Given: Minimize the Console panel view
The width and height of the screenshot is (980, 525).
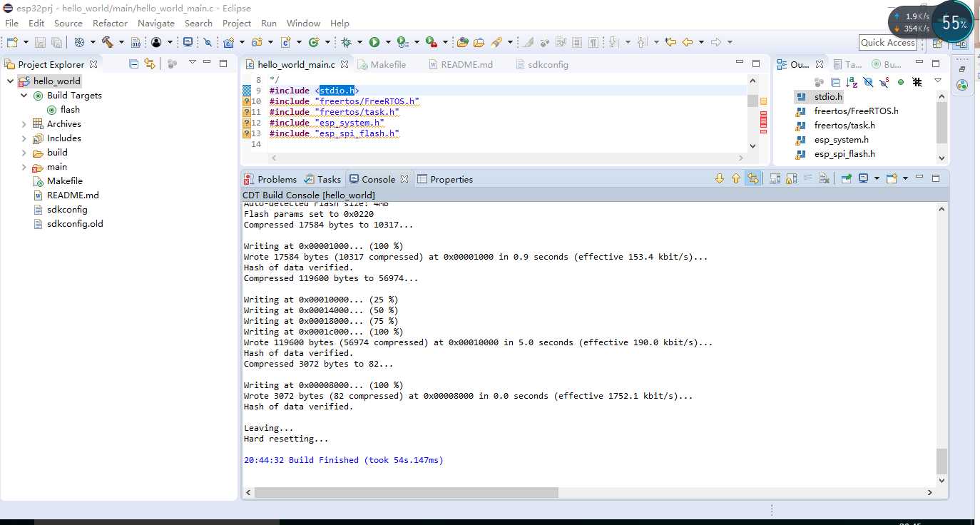Looking at the screenshot, I should coord(920,177).
